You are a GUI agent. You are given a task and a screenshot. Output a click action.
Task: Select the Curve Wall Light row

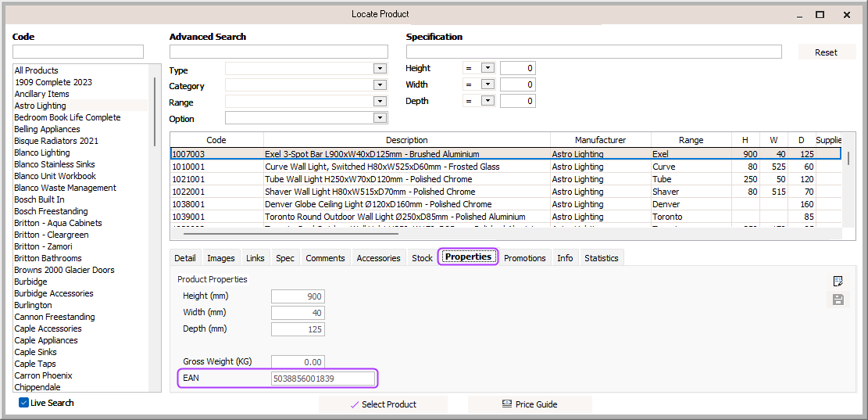[506, 167]
